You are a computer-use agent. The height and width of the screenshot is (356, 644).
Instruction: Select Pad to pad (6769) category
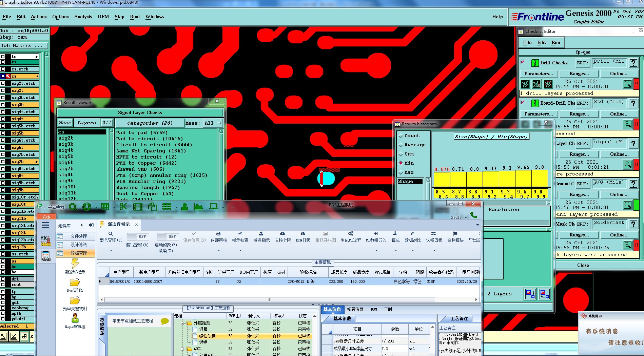(x=142, y=132)
